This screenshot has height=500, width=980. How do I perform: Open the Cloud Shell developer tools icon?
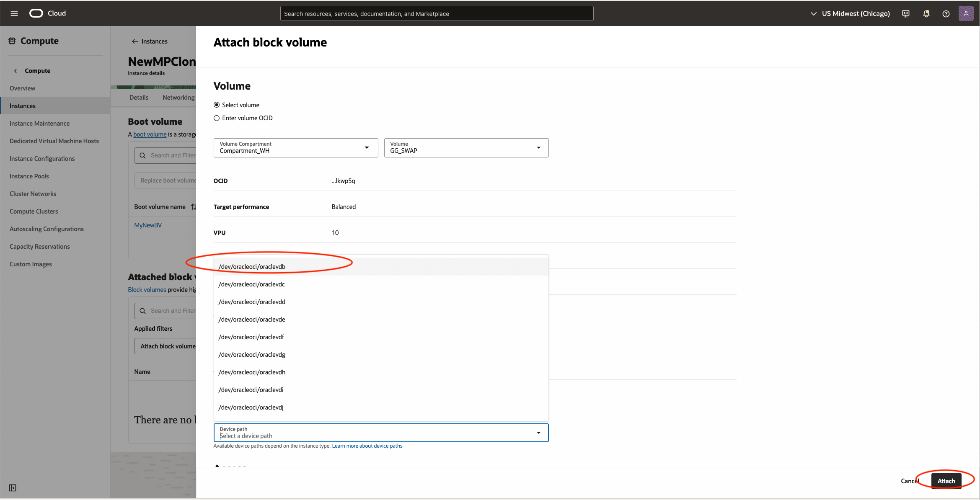[x=906, y=13]
